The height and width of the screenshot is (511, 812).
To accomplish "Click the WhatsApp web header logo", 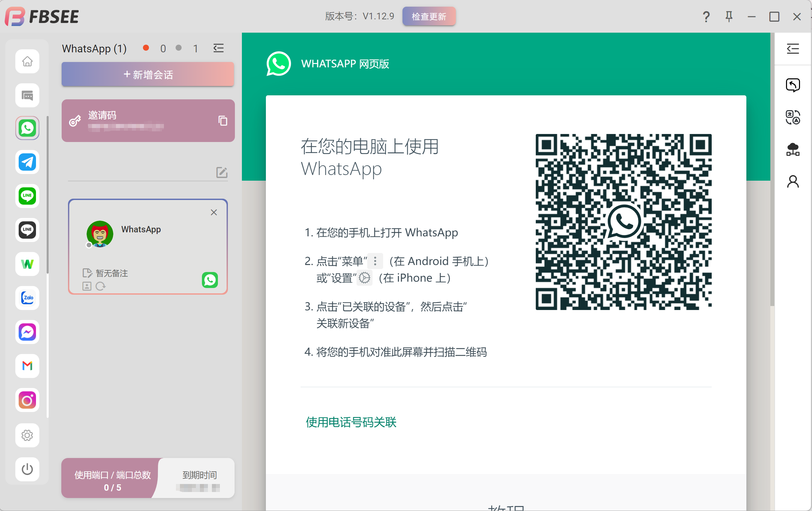I will 279,64.
